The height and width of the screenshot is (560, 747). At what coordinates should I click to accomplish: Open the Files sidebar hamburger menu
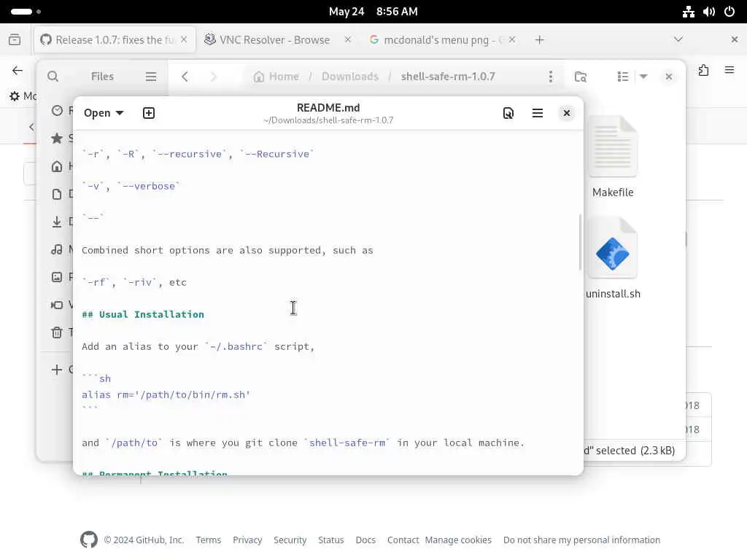[x=151, y=77]
